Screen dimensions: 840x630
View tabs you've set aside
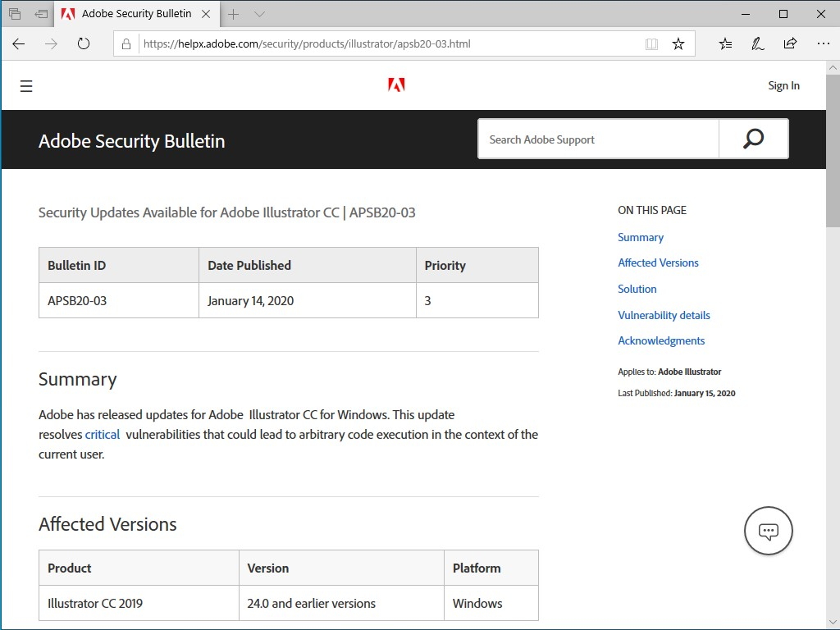13,14
